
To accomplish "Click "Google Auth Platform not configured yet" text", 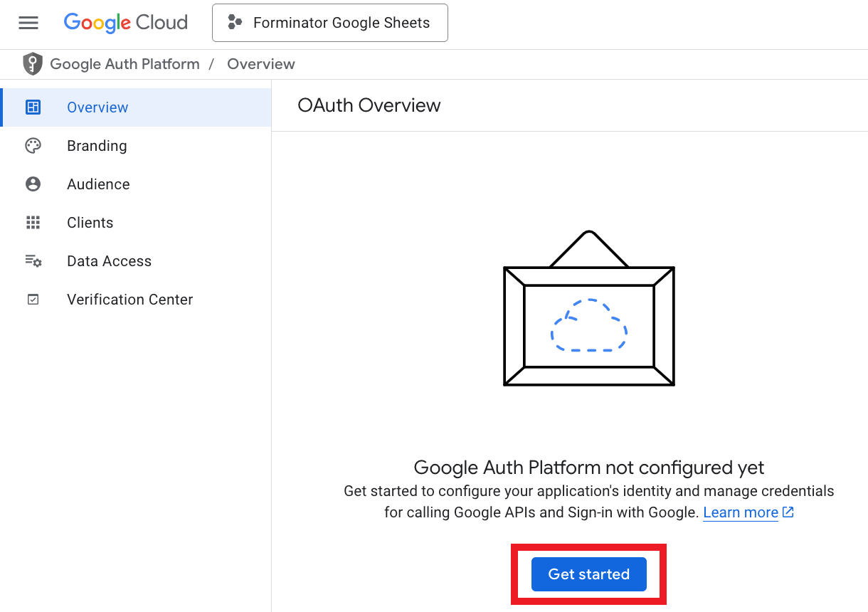I will click(589, 468).
